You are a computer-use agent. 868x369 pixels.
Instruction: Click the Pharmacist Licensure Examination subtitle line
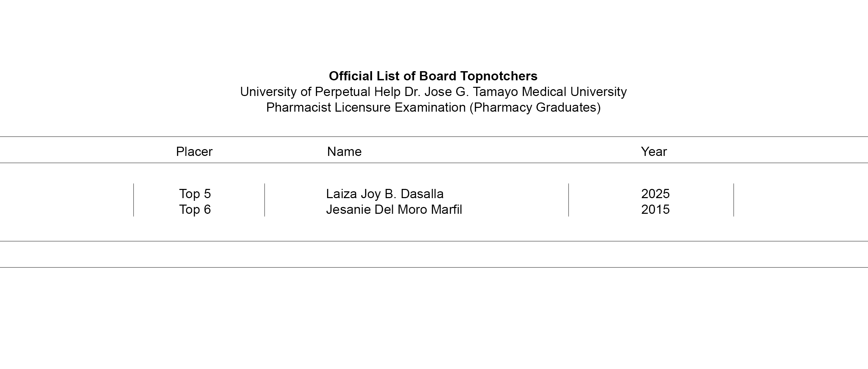433,107
